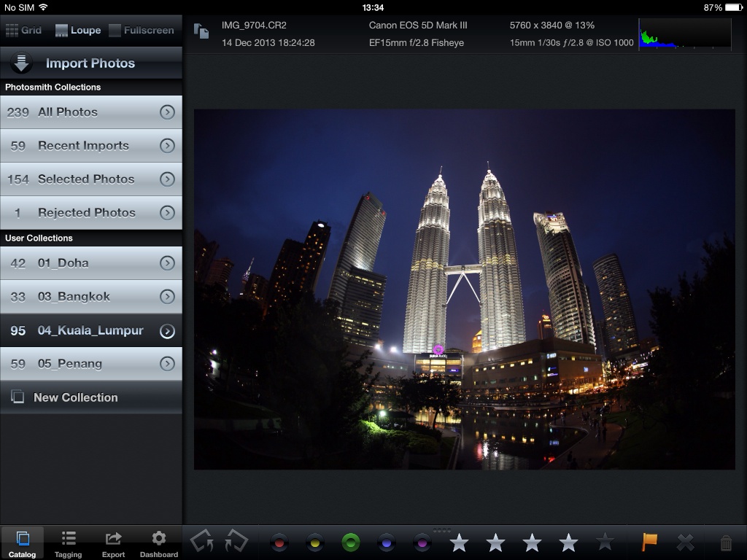Apply blue color label
This screenshot has width=747, height=560.
tap(387, 542)
